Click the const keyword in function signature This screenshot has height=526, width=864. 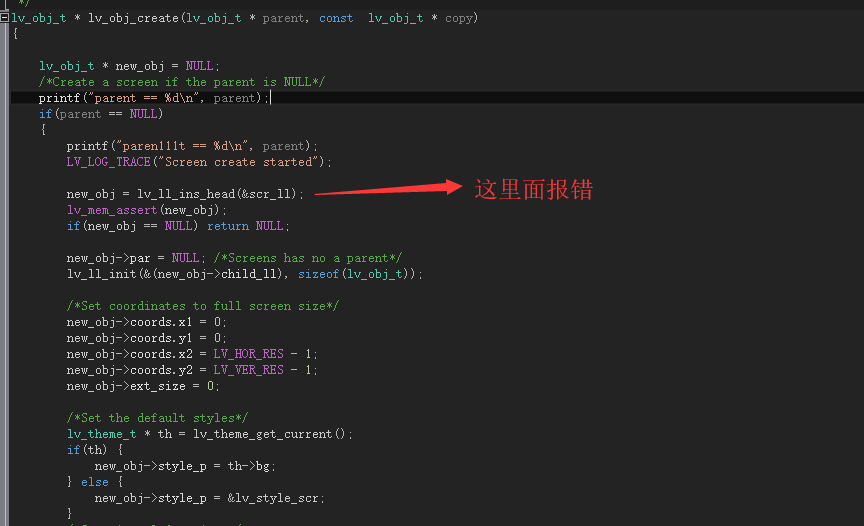[x=336, y=18]
